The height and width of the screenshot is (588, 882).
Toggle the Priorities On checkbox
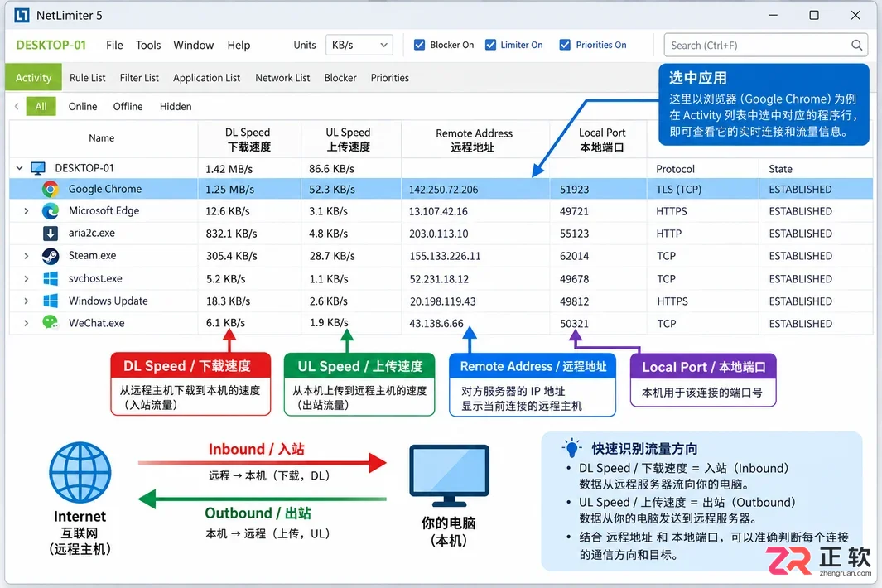click(565, 45)
